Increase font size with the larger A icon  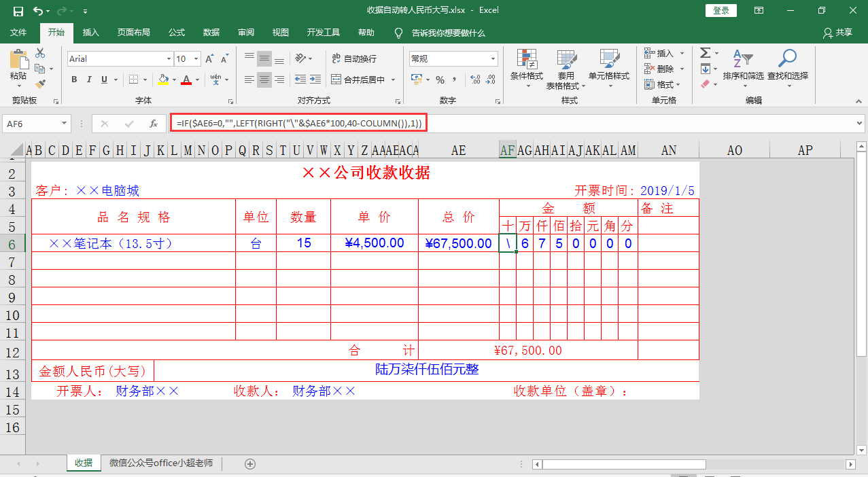tap(210, 59)
